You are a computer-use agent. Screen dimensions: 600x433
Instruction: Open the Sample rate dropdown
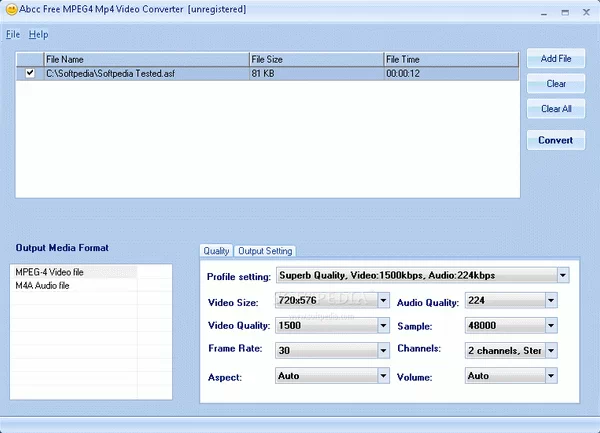[x=551, y=326]
